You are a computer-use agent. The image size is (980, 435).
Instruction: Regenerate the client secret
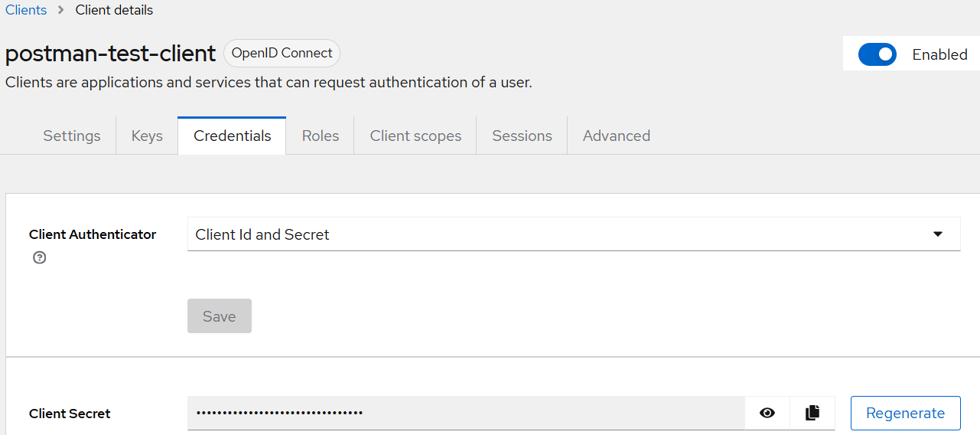coord(905,413)
